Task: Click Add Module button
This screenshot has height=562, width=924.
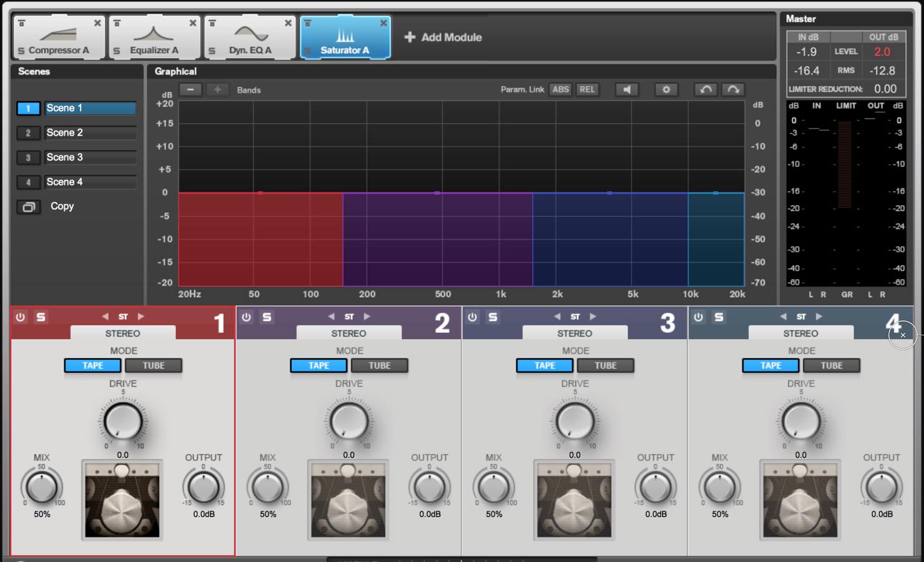Action: pos(443,37)
